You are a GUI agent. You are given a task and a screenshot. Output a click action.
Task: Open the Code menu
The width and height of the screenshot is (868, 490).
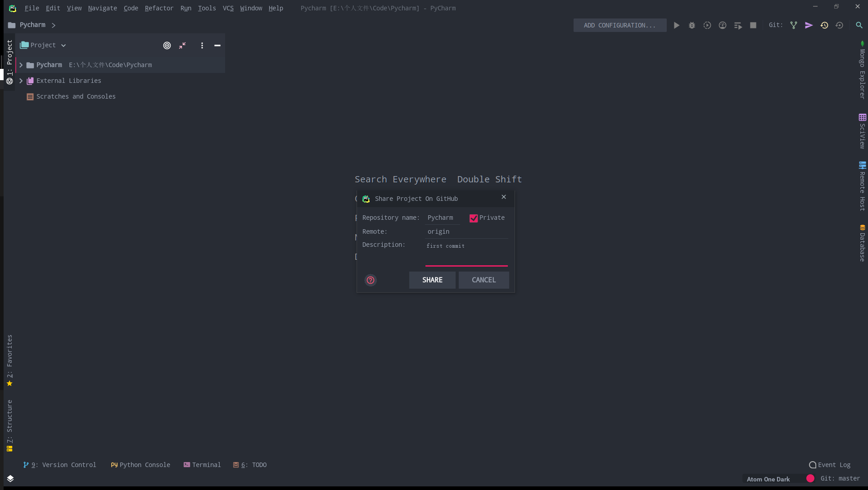[x=131, y=8]
